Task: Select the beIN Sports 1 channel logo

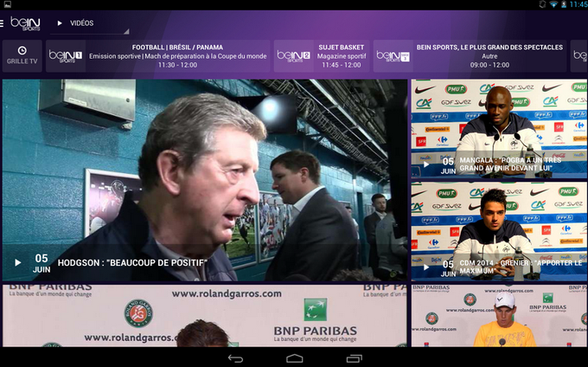Action: coord(66,56)
